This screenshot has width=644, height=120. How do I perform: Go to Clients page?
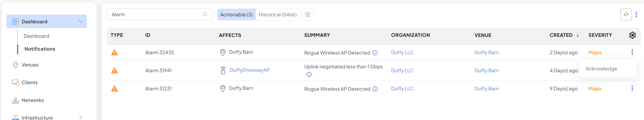click(30, 82)
